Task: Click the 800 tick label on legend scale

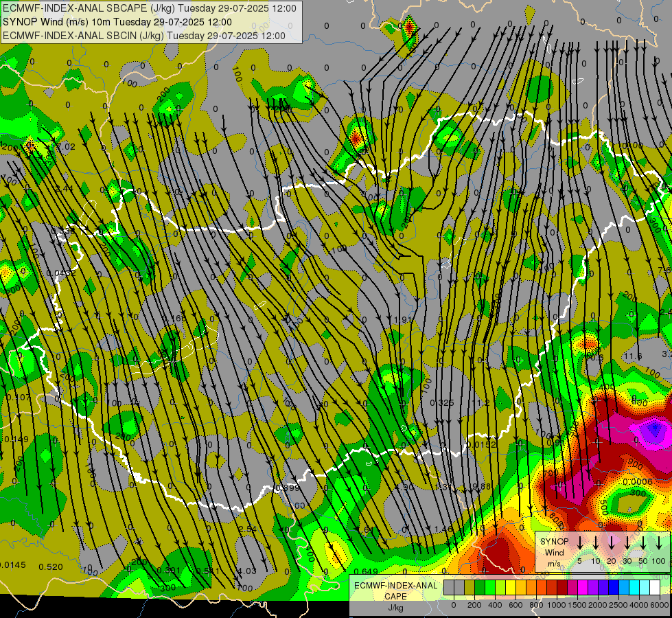Action: click(536, 605)
